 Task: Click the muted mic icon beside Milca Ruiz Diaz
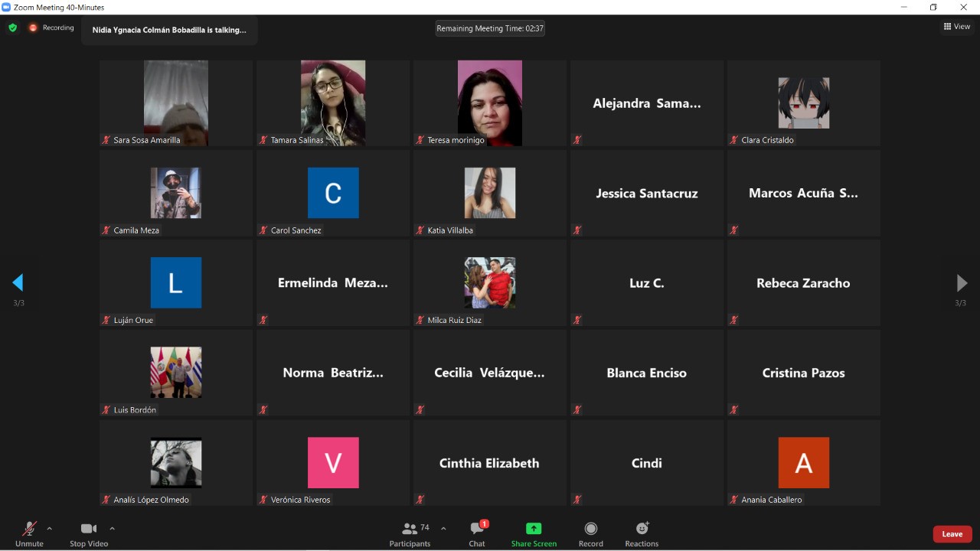pyautogui.click(x=420, y=320)
